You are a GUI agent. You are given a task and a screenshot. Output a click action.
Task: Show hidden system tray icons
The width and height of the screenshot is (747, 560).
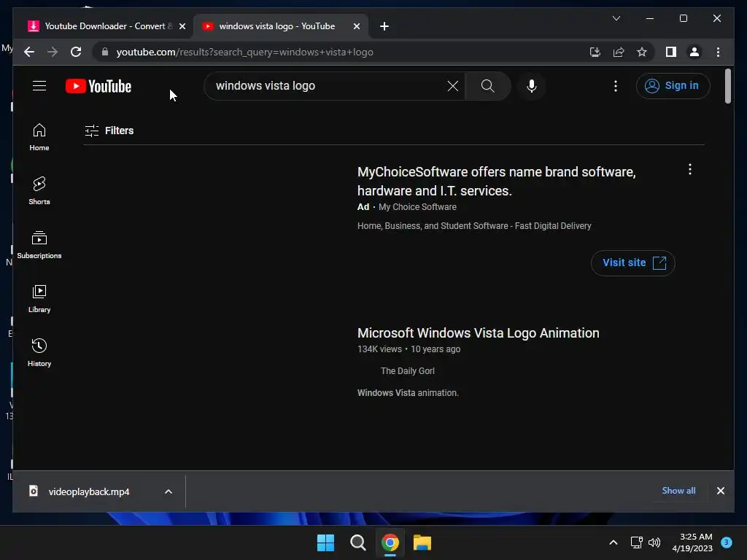point(613,542)
